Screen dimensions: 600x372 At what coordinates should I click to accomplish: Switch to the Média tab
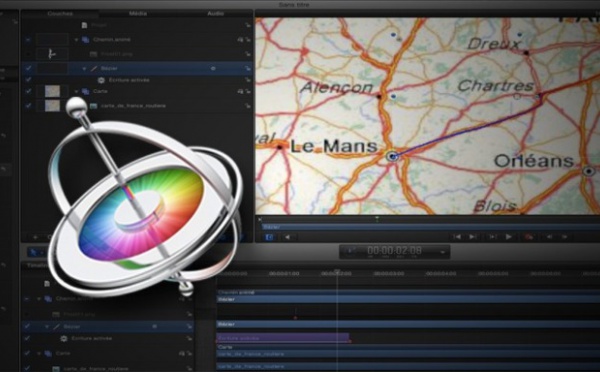[138, 13]
